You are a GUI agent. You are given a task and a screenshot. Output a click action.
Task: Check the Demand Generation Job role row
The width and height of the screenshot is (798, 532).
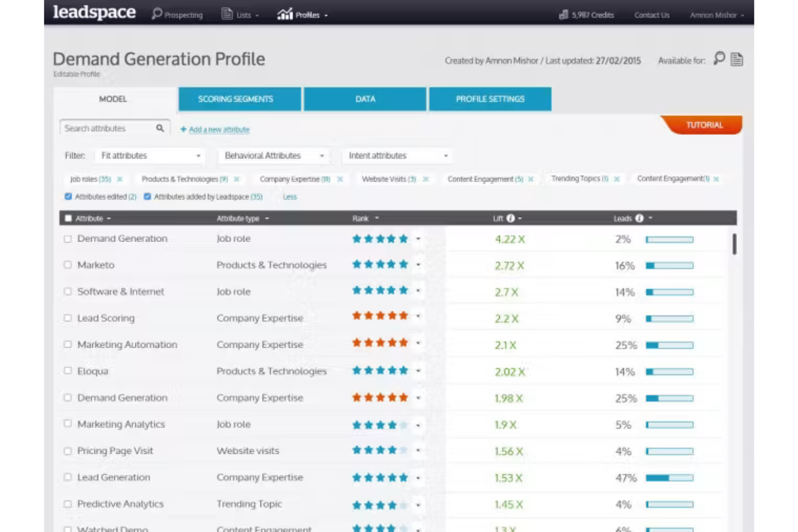pyautogui.click(x=67, y=239)
